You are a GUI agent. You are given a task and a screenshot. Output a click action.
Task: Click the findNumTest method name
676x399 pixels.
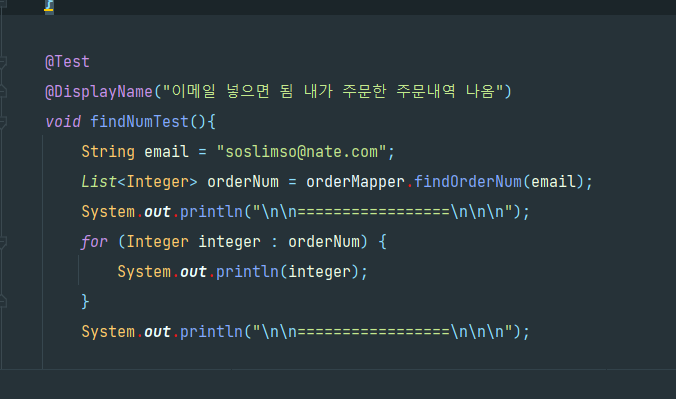[139, 122]
